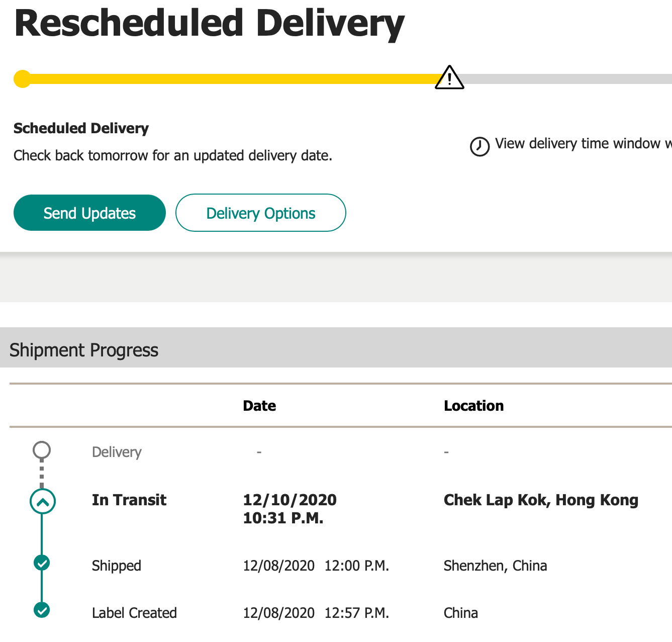672x642 pixels.
Task: Select the Shipped status label
Action: coord(117,566)
